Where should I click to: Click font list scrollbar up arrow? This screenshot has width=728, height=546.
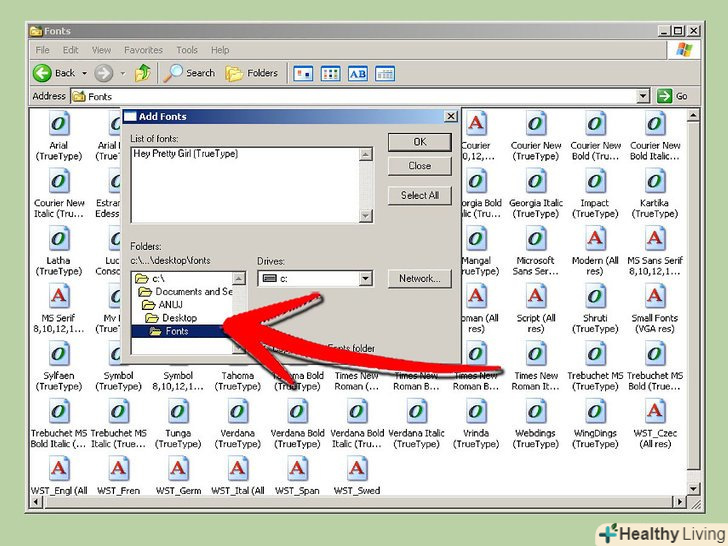pyautogui.click(x=366, y=155)
